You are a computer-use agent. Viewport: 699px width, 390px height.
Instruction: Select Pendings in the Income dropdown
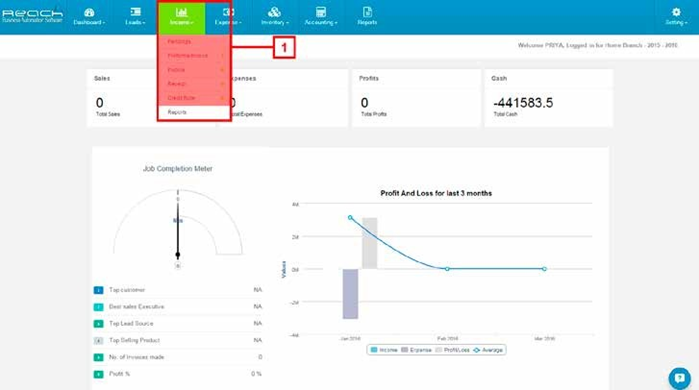[x=194, y=41]
